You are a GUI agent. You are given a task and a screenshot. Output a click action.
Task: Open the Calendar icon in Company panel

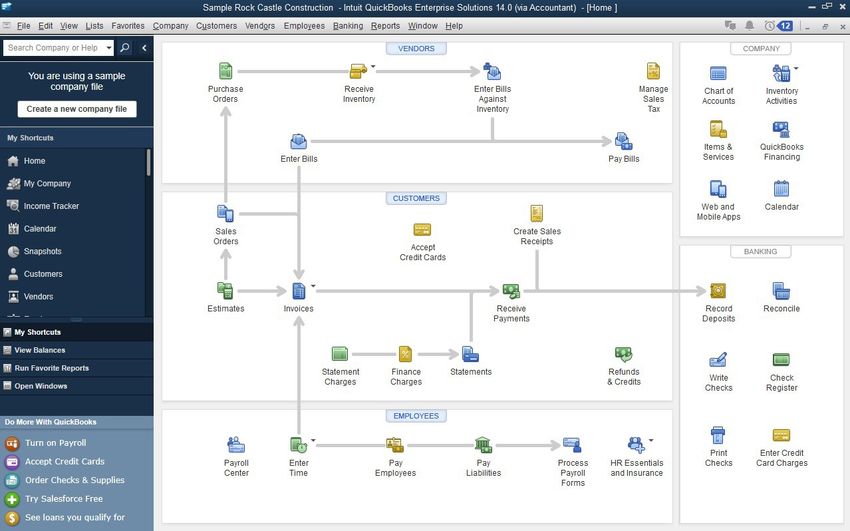click(x=781, y=189)
